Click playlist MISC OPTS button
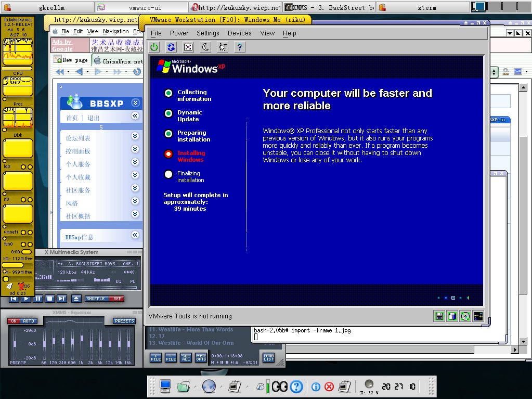The width and height of the screenshot is (532, 399). click(201, 357)
